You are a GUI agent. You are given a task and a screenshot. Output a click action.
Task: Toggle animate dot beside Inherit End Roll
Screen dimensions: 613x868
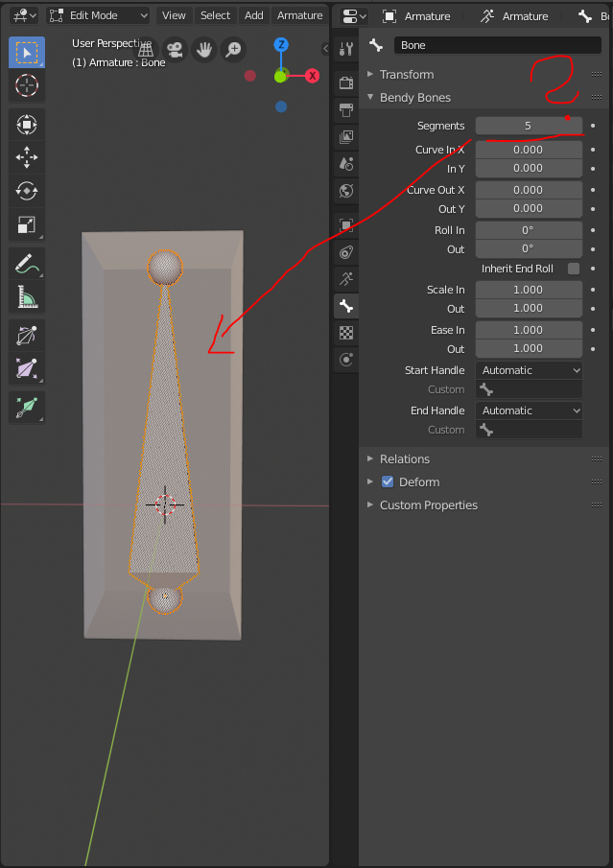[x=593, y=269]
